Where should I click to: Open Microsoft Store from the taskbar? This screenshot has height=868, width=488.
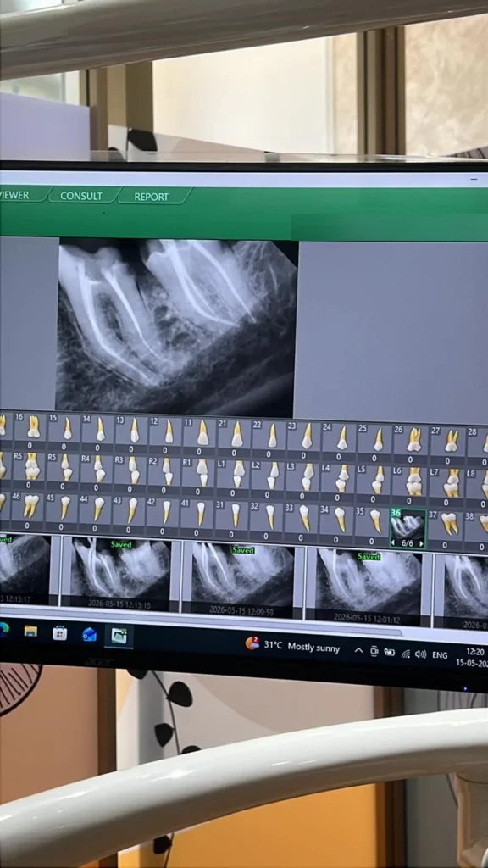coord(60,633)
